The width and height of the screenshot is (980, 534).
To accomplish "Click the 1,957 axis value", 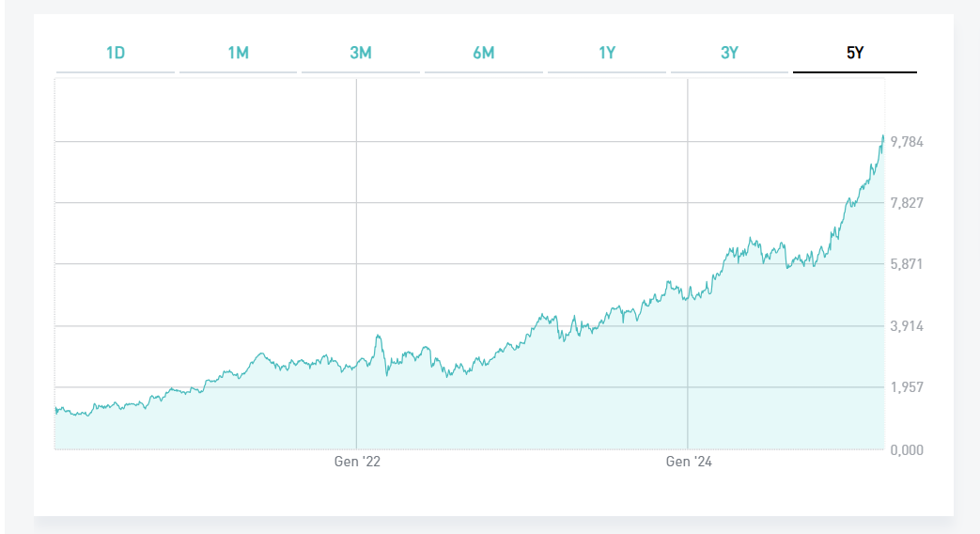I will (x=908, y=387).
